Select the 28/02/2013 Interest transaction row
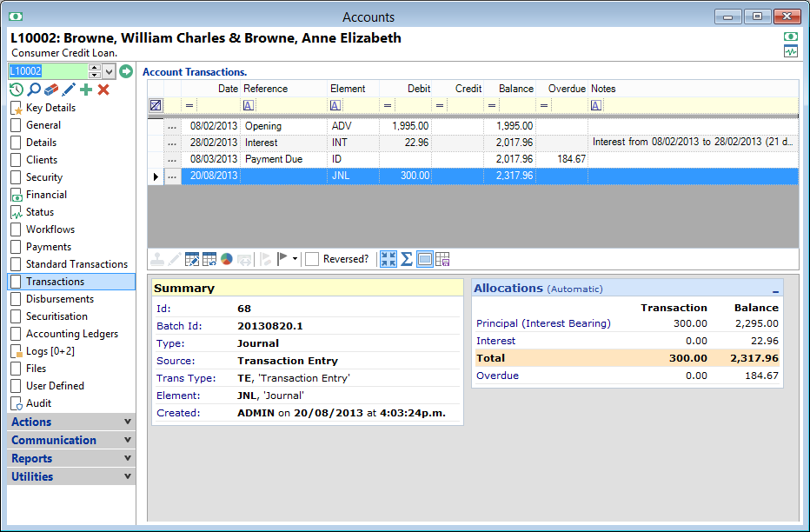The image size is (810, 532). [x=473, y=143]
